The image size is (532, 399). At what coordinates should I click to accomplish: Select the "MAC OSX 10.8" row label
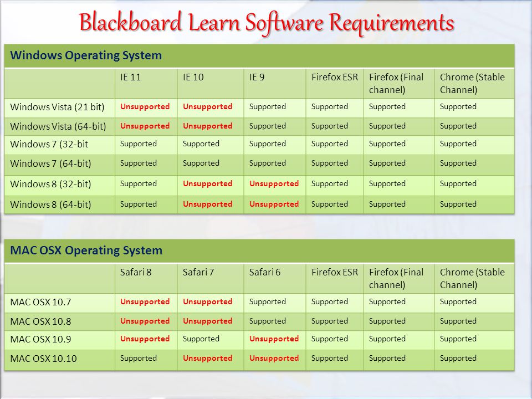point(40,321)
